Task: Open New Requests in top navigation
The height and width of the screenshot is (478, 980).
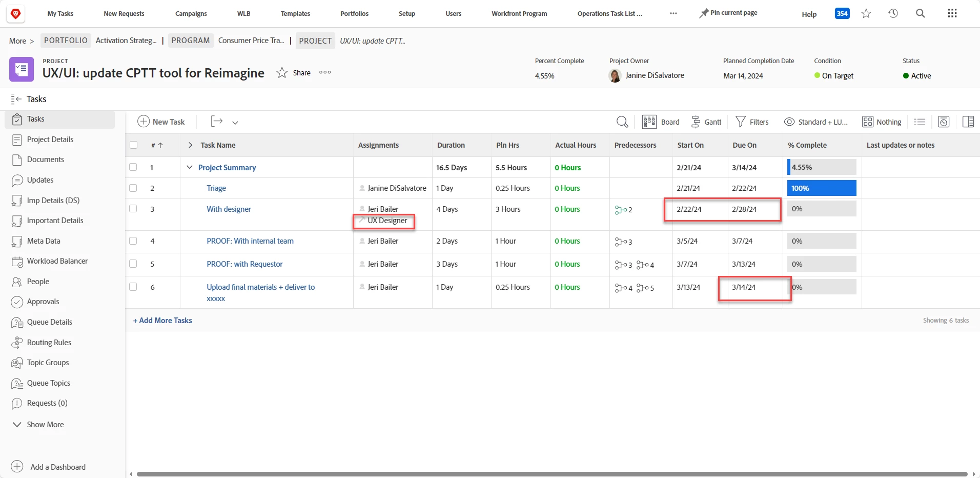Action: (124, 14)
